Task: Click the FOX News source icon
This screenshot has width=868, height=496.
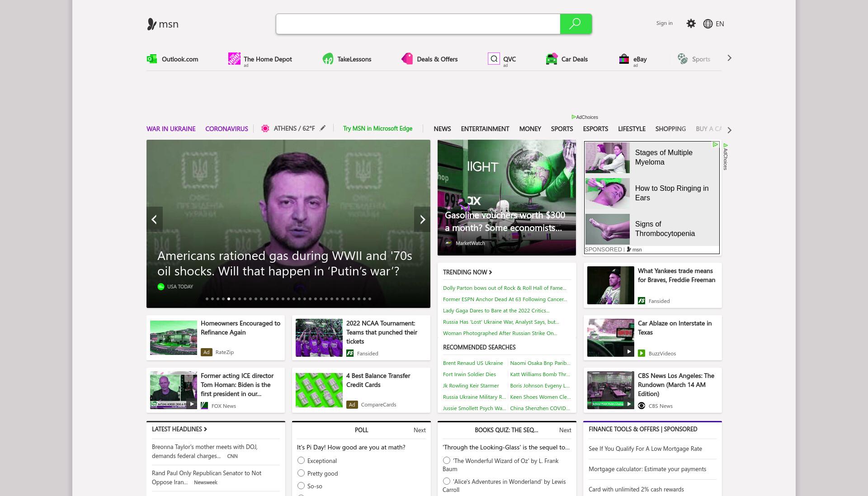Action: tap(204, 406)
